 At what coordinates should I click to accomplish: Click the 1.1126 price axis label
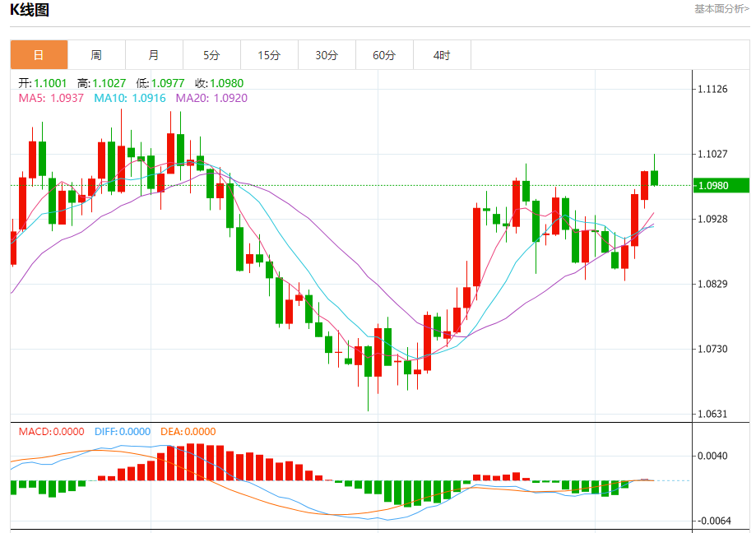[712, 89]
